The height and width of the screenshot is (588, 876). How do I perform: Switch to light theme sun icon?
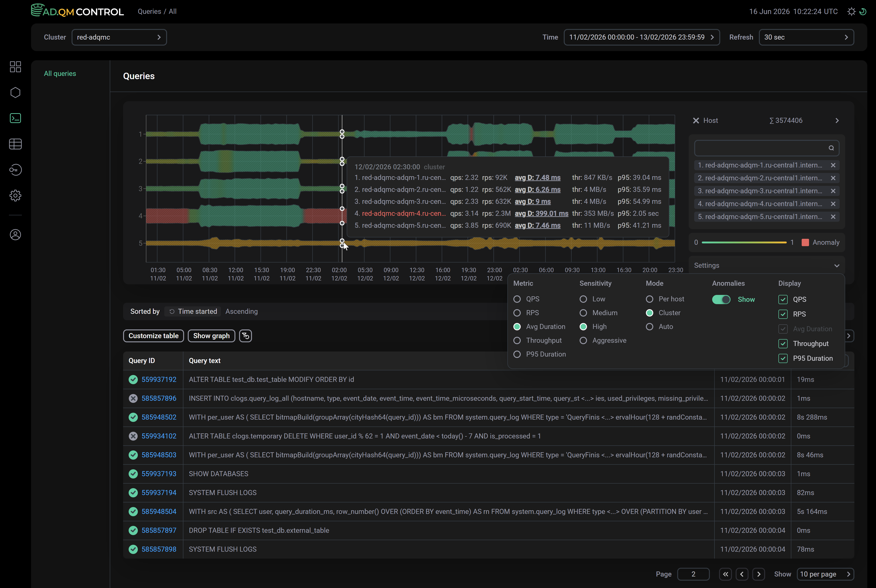click(851, 12)
